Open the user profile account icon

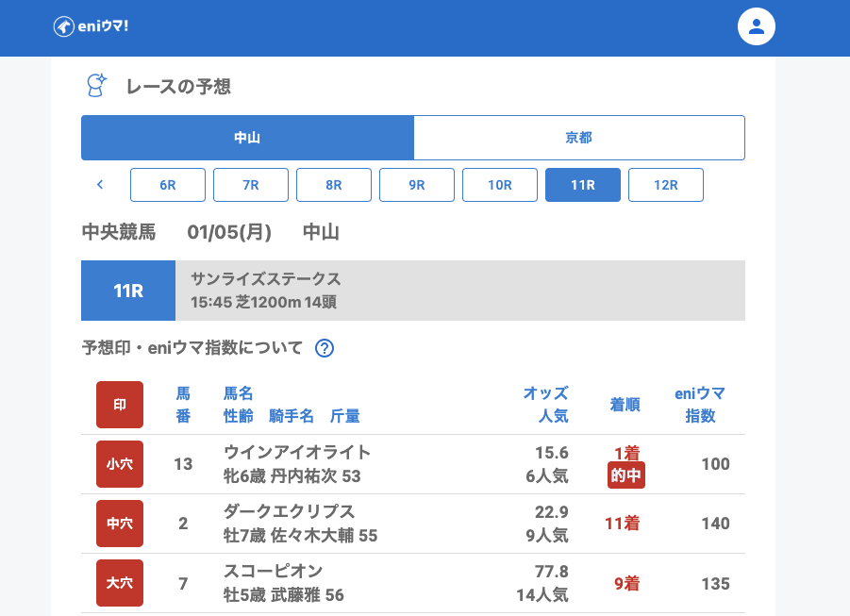coord(756,26)
